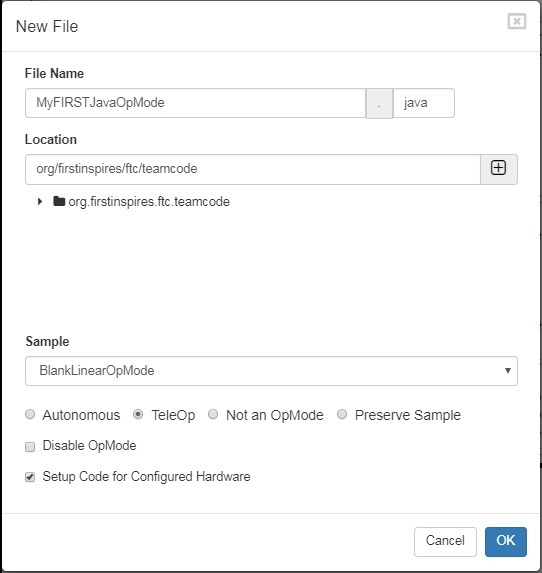
Task: Select the Autonomous radio button
Action: 30,414
